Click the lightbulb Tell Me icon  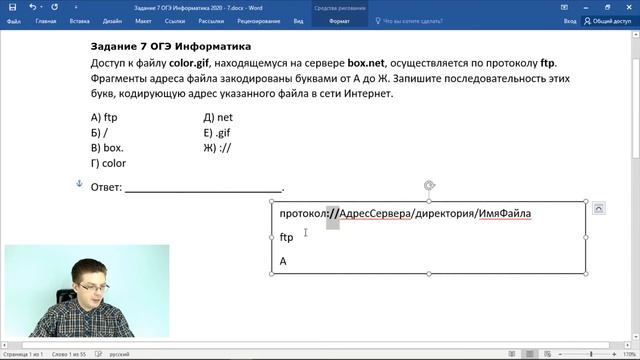click(x=378, y=20)
